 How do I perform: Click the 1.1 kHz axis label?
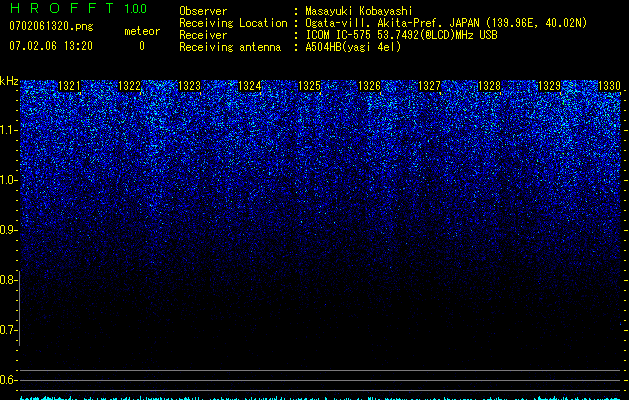click(8, 130)
